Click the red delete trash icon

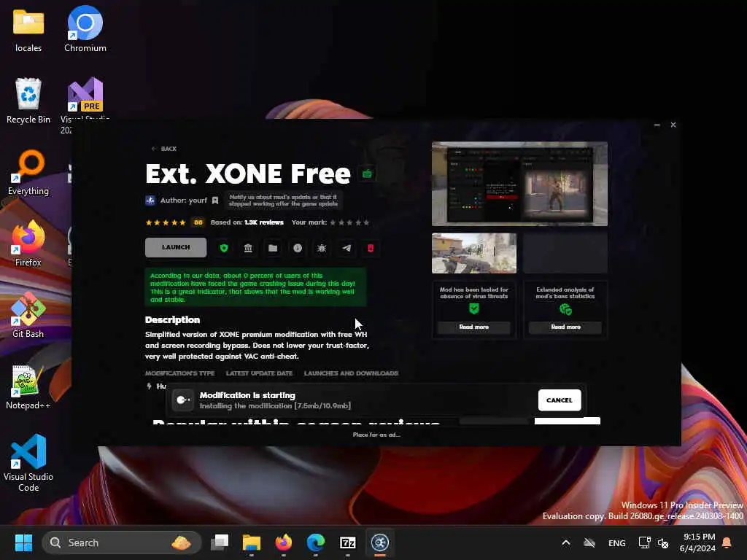pyautogui.click(x=371, y=248)
